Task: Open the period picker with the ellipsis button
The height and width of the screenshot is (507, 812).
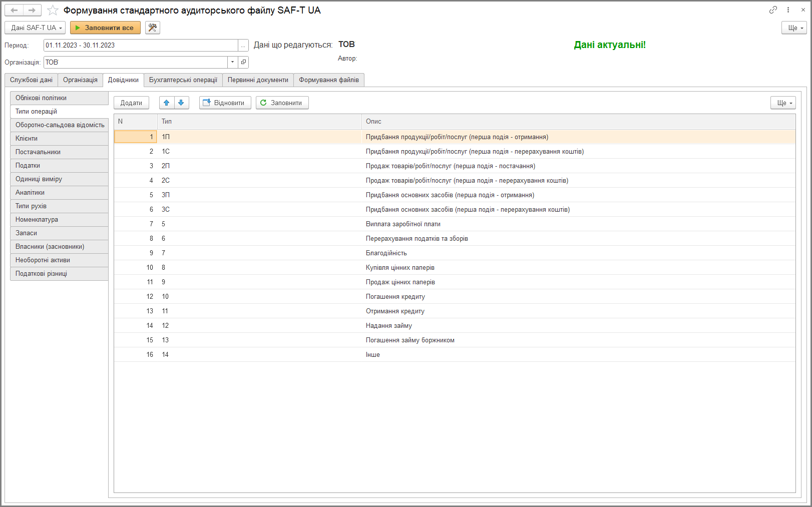Action: point(243,45)
